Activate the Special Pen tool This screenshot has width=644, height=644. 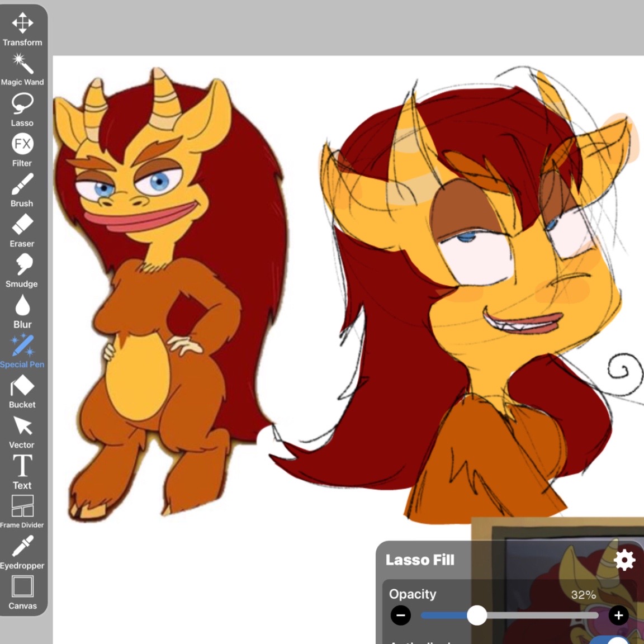click(x=22, y=351)
